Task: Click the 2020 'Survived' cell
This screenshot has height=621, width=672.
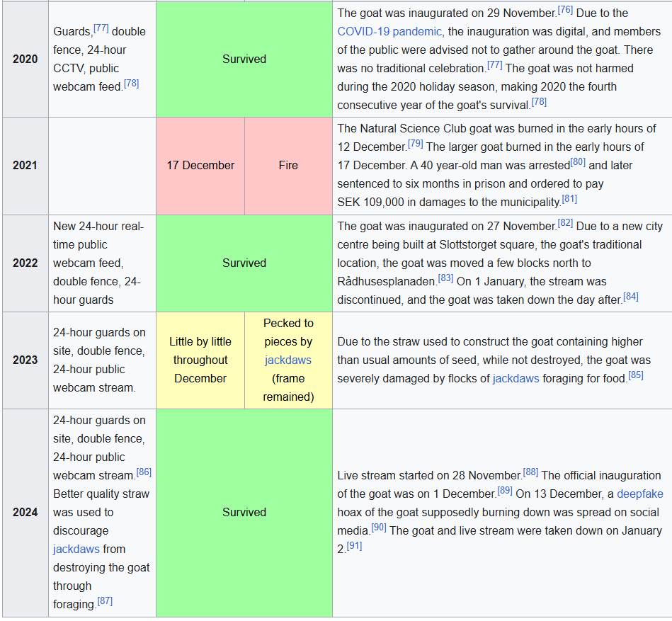Action: click(244, 59)
